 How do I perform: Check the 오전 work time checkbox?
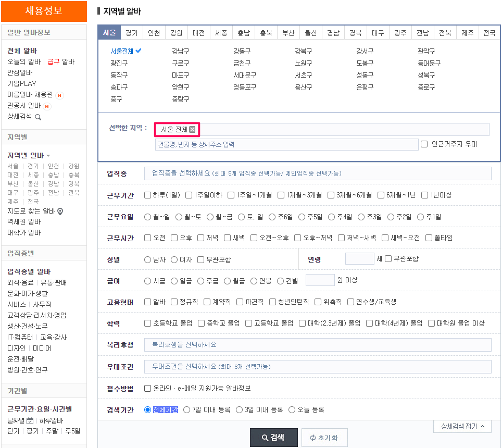[x=147, y=238]
